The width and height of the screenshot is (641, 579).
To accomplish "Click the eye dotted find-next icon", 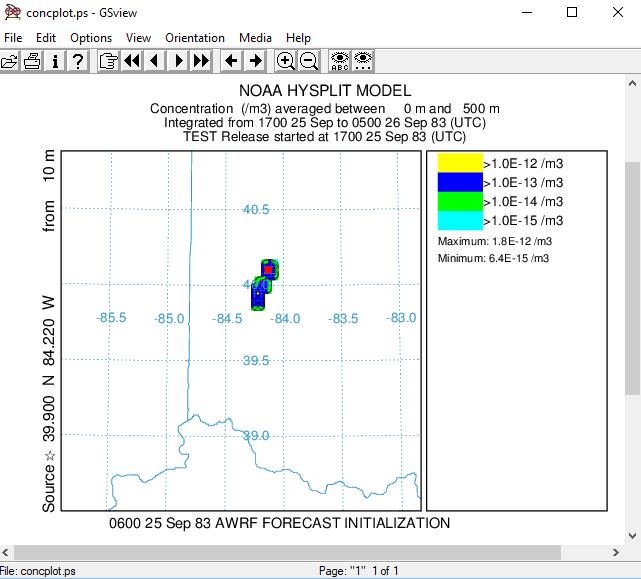I will 363,61.
